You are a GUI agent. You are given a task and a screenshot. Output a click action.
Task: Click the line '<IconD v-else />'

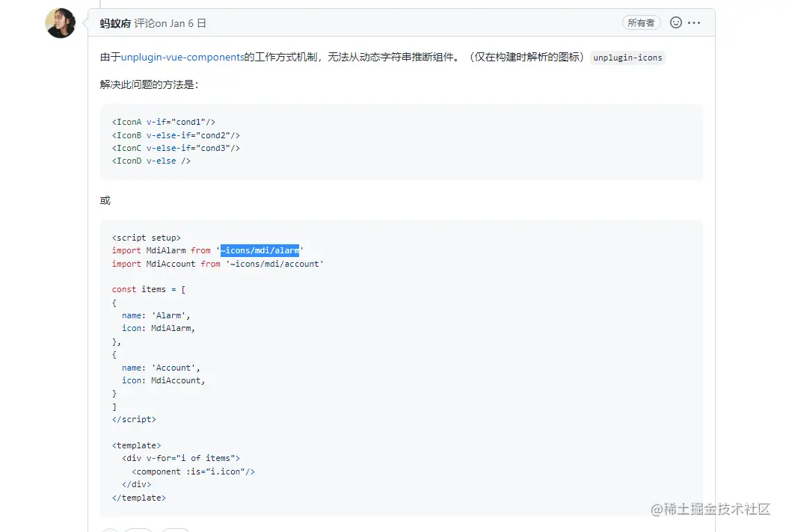(x=151, y=161)
